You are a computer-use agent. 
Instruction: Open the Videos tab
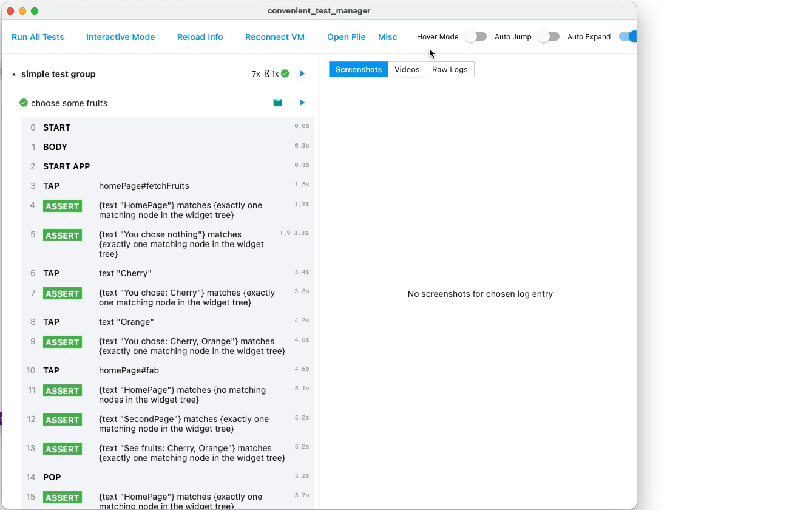[407, 69]
